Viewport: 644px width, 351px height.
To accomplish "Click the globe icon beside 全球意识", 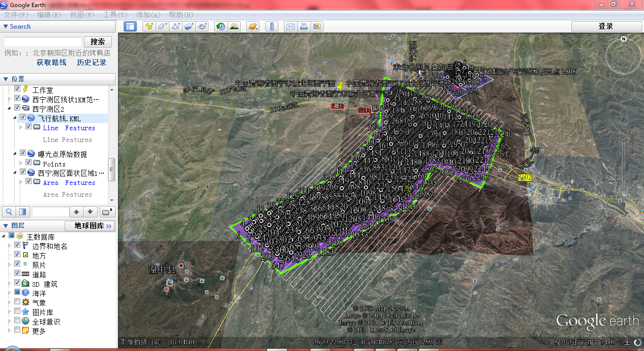I will 25,321.
